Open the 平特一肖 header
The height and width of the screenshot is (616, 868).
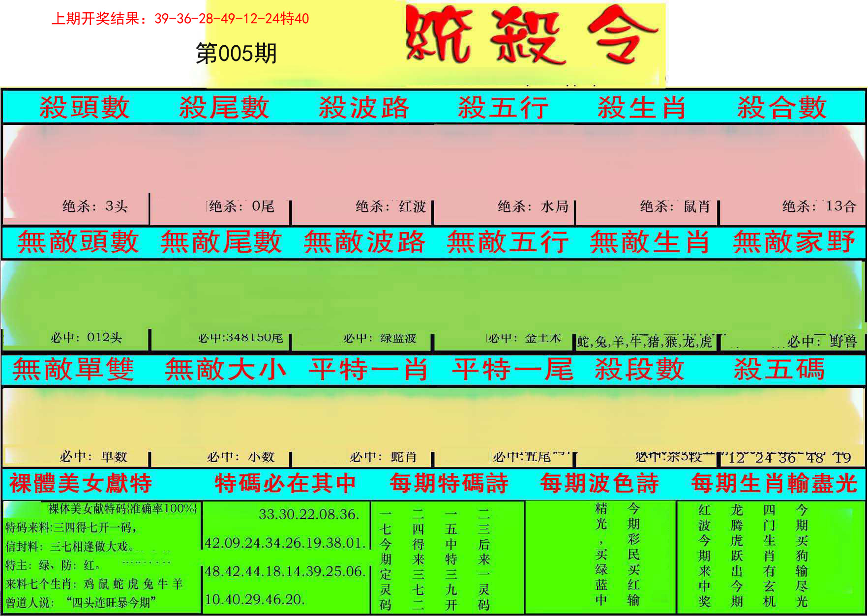[368, 370]
